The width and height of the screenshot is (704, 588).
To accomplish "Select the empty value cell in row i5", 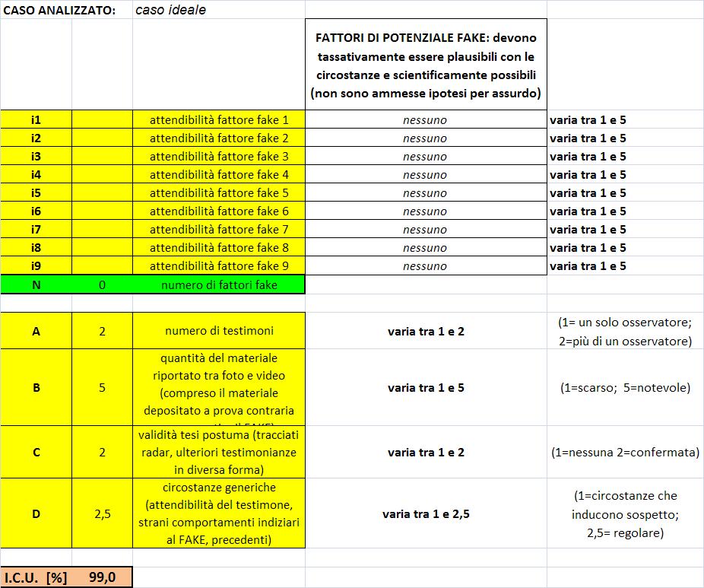I will [x=102, y=192].
